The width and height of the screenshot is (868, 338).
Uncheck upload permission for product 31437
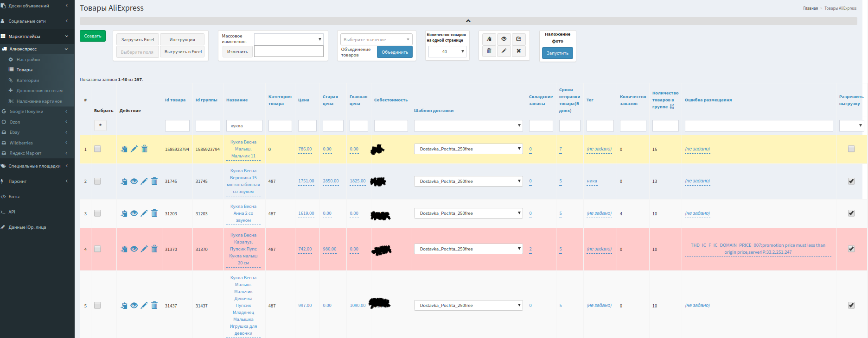[851, 306]
